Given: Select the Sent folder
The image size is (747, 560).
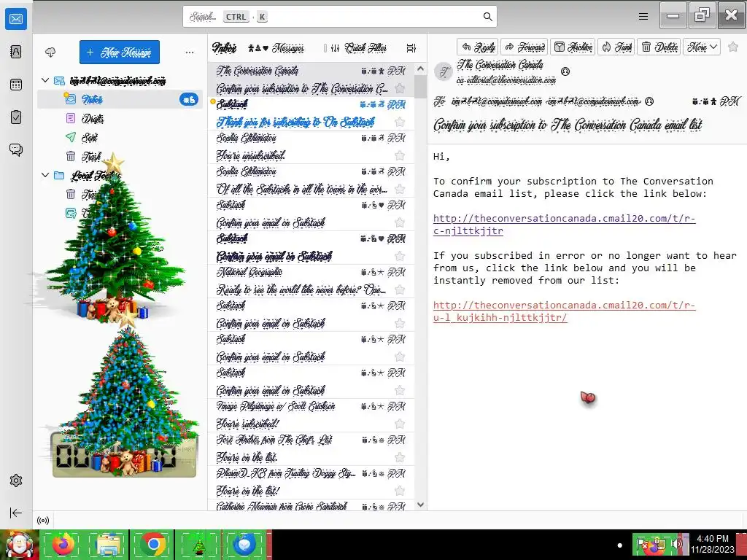Looking at the screenshot, I should pyautogui.click(x=120, y=137).
